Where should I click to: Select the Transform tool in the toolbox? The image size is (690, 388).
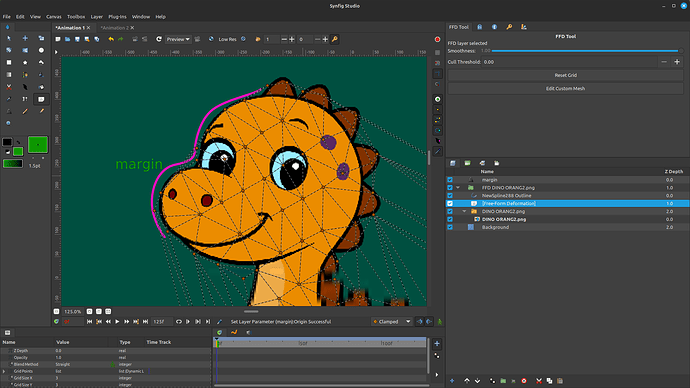point(9,38)
